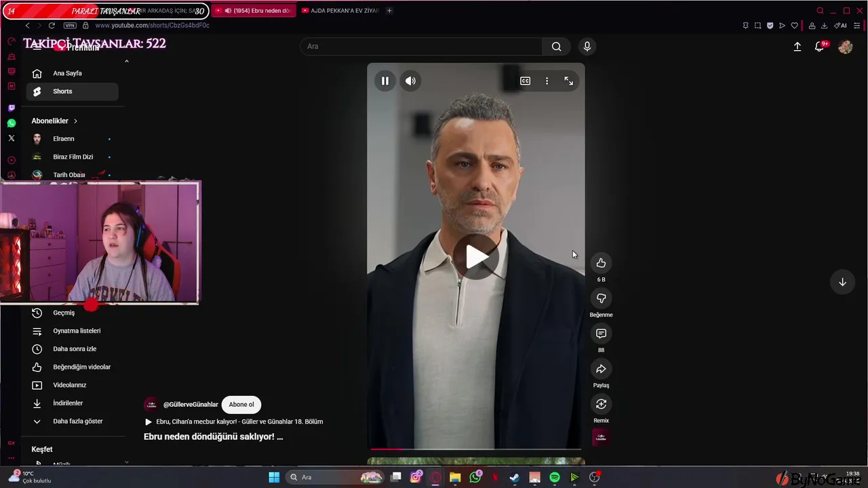Click the YouTube search magnifier button

tap(556, 46)
